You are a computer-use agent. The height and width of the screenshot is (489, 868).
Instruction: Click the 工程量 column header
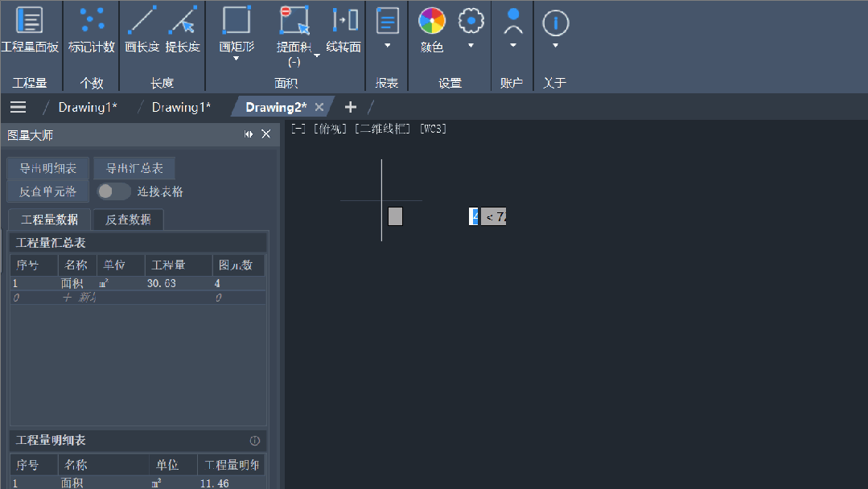pyautogui.click(x=179, y=265)
